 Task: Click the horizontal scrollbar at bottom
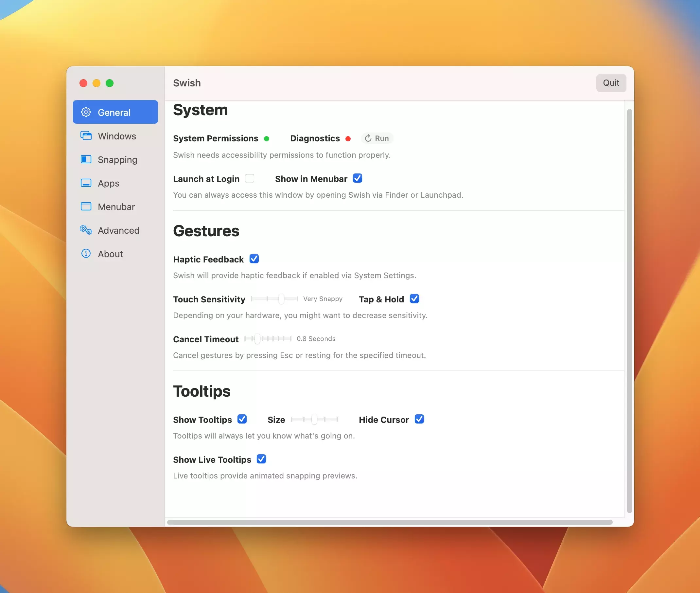pos(390,522)
